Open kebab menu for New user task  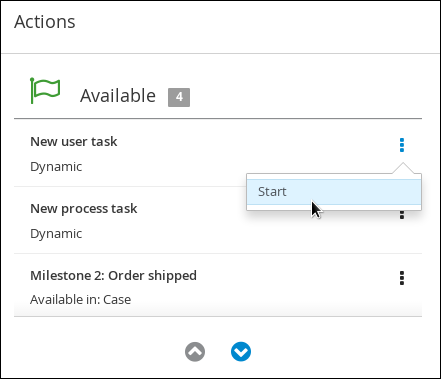point(402,145)
